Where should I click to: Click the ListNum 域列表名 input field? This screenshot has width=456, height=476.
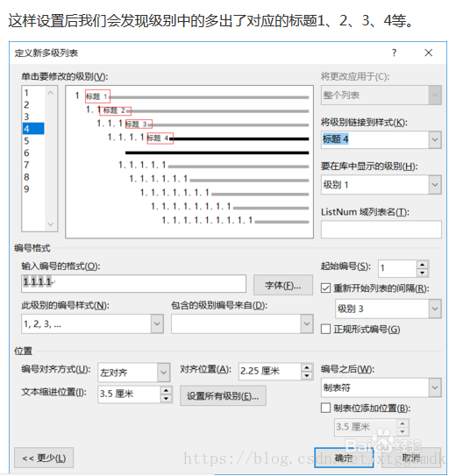click(x=381, y=229)
